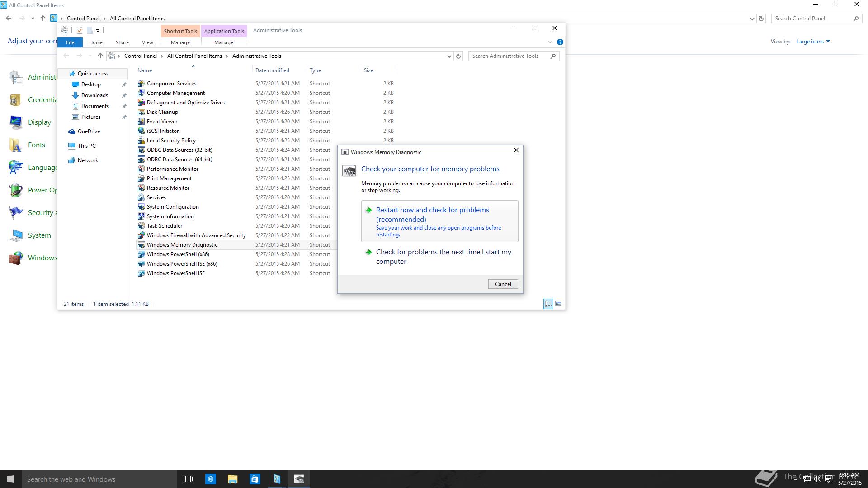This screenshot has height=488, width=868.
Task: Select Quick access in navigation pane
Action: click(x=93, y=74)
